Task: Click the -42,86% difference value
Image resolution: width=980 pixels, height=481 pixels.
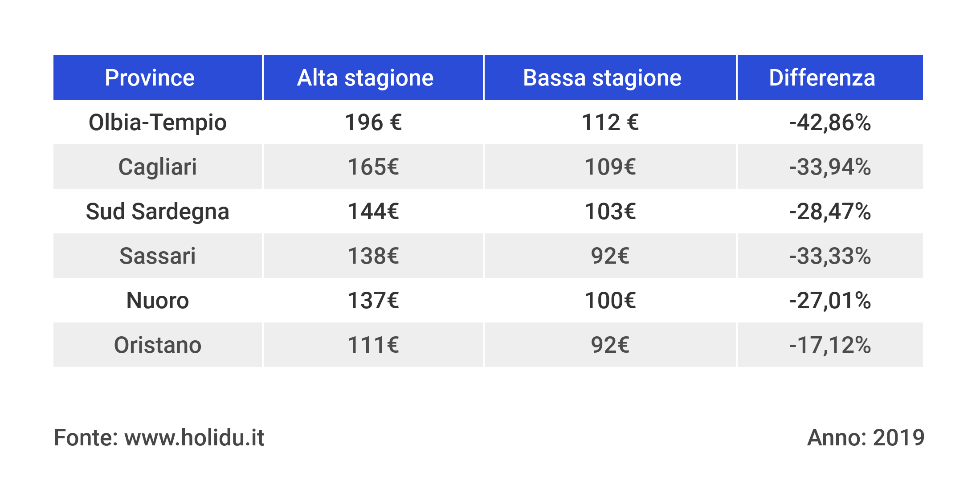Action: pos(830,122)
